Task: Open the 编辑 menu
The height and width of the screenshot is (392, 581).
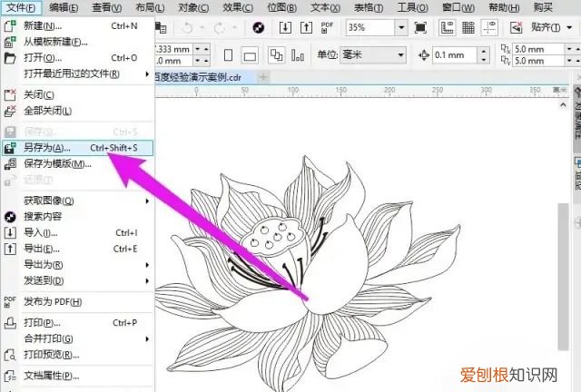Action: click(64, 7)
